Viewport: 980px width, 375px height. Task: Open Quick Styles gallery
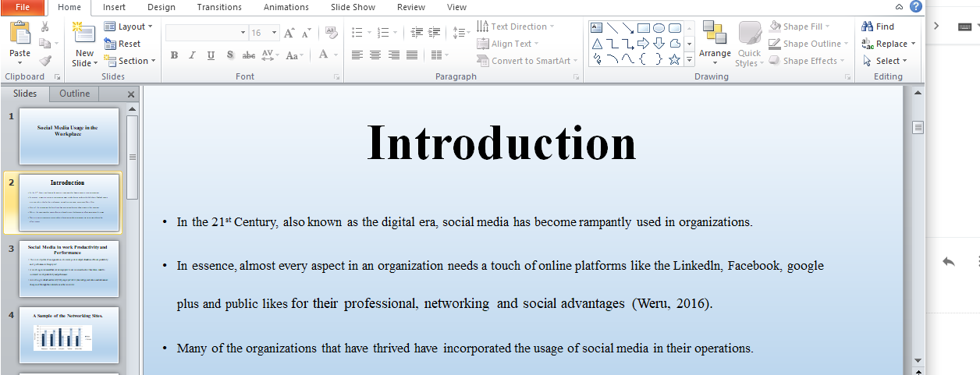749,44
